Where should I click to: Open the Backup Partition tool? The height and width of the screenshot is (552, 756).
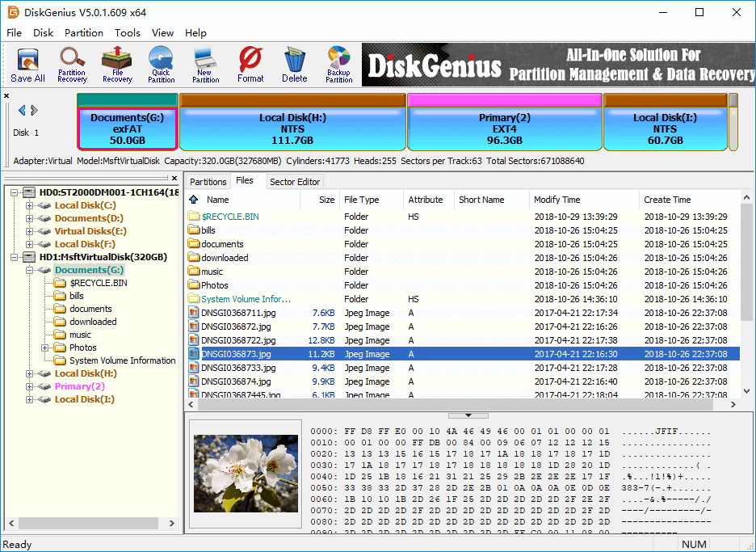338,65
